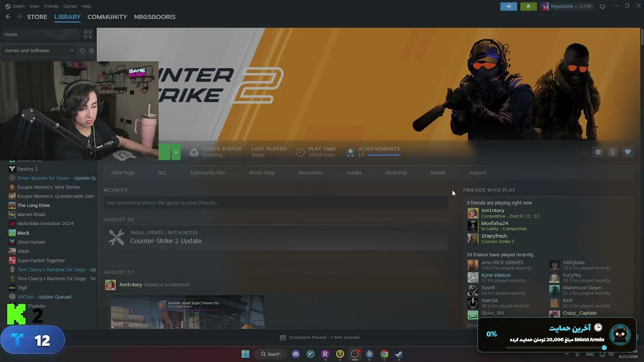Open Windows Start menu

coord(246,354)
